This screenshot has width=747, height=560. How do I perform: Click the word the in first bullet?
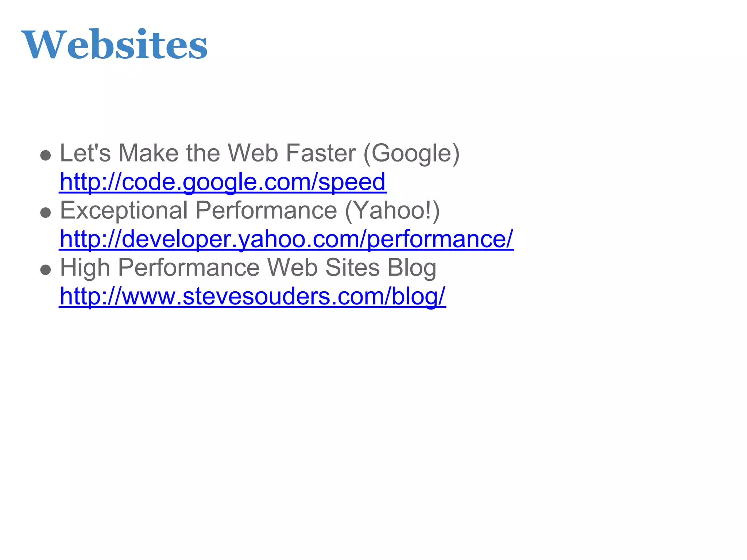click(x=203, y=153)
